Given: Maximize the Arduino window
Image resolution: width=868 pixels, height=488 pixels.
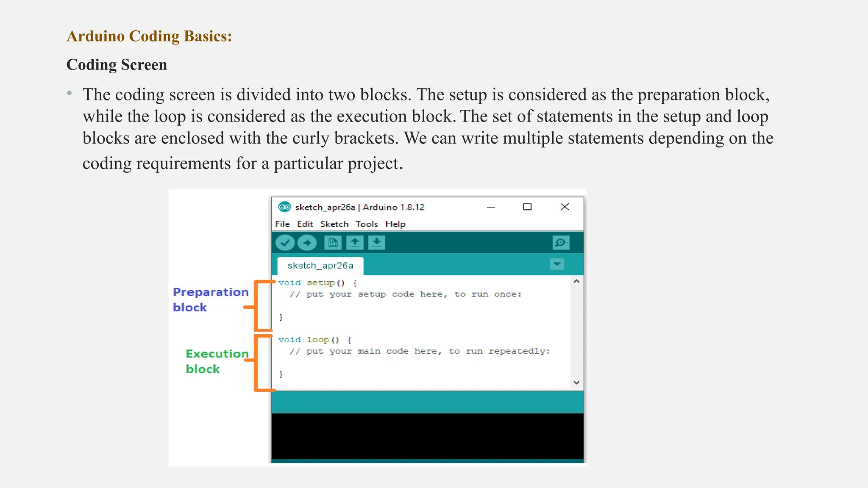Looking at the screenshot, I should tap(527, 207).
